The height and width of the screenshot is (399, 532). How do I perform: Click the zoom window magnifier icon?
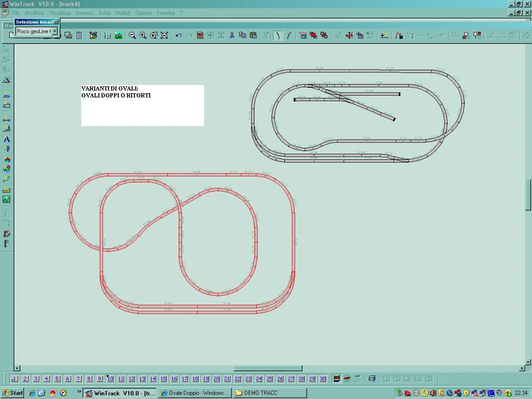154,35
